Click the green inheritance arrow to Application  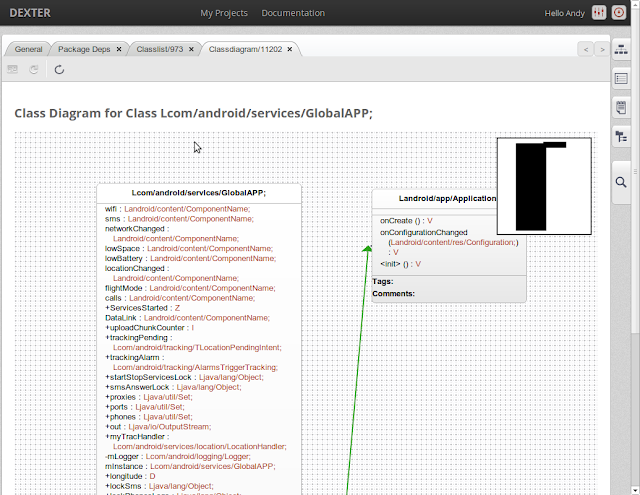click(x=358, y=367)
